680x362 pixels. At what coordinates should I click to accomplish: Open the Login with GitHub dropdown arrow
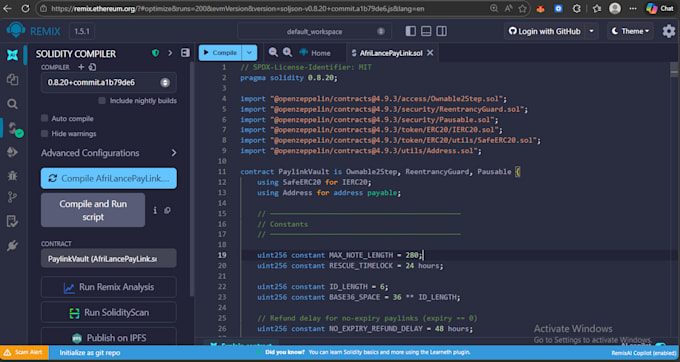click(592, 31)
